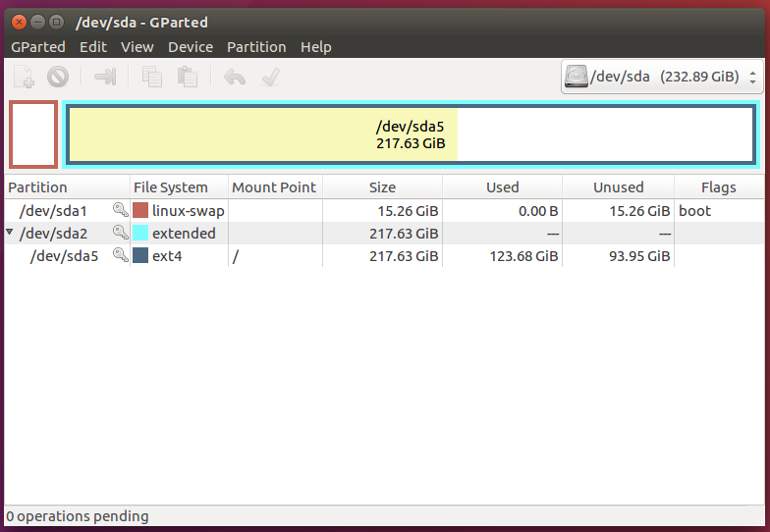
Task: Click the key lock icon on /dev/sda5 row
Action: pos(120,255)
